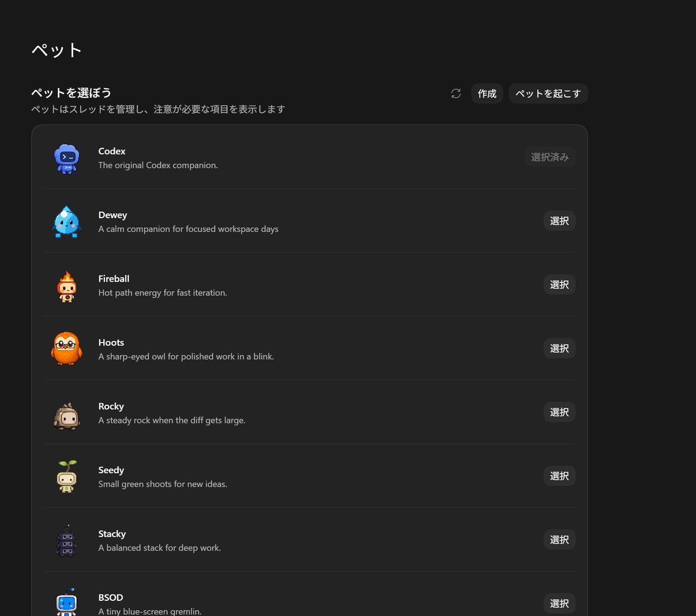Click the Seedy sprout pet avatar

pyautogui.click(x=67, y=477)
